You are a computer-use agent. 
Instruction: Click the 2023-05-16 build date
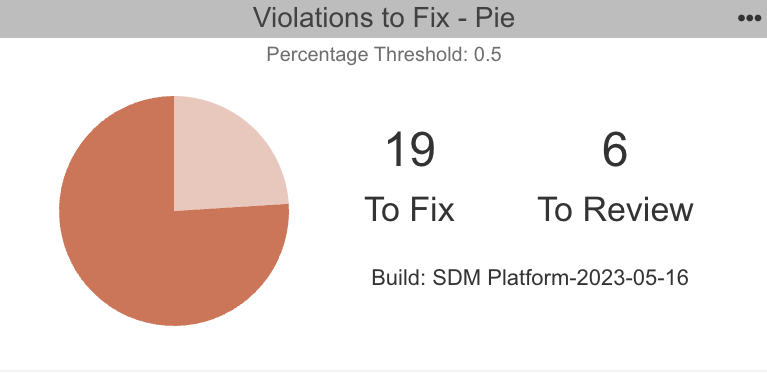click(x=632, y=278)
